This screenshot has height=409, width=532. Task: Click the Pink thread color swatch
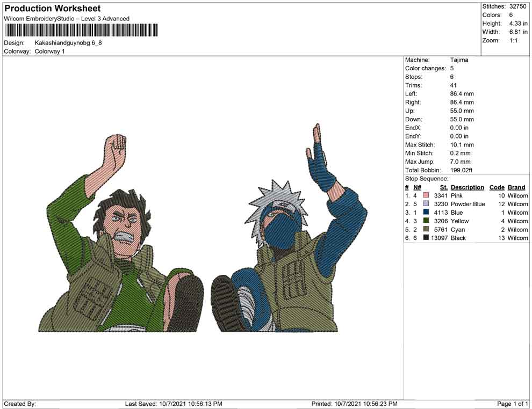[x=426, y=195]
